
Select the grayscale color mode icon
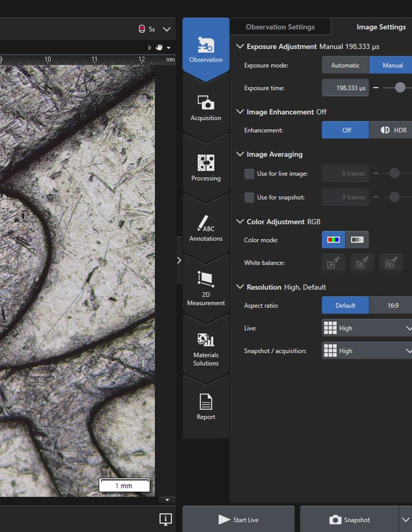[357, 240]
